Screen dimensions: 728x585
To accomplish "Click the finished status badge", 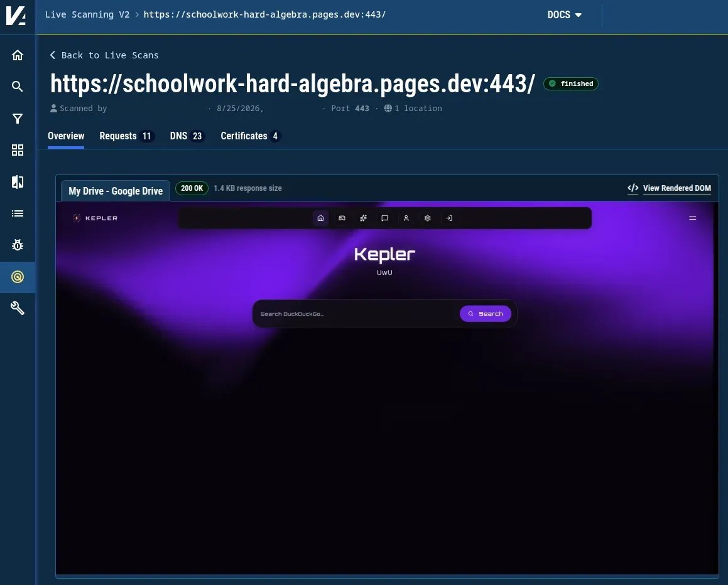I will coord(570,83).
